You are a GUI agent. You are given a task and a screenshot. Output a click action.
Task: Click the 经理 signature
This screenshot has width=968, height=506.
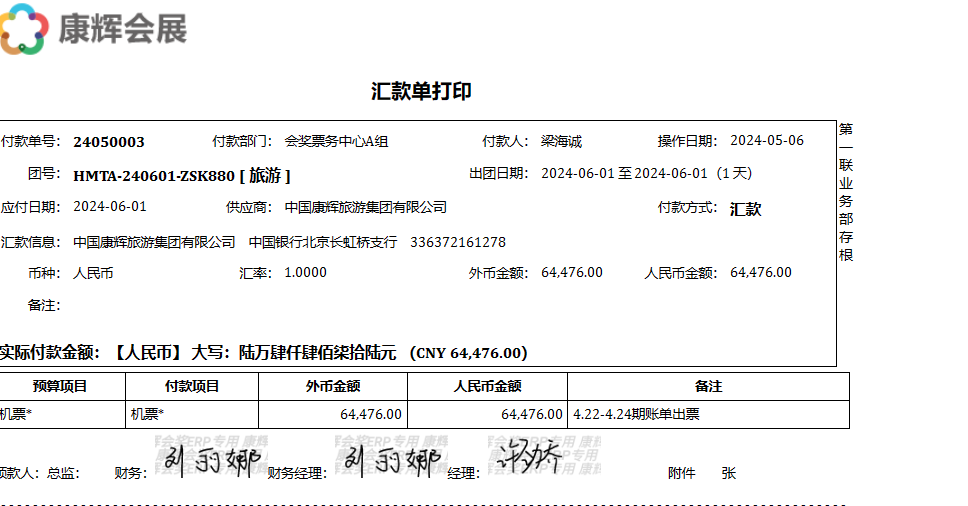pyautogui.click(x=528, y=459)
